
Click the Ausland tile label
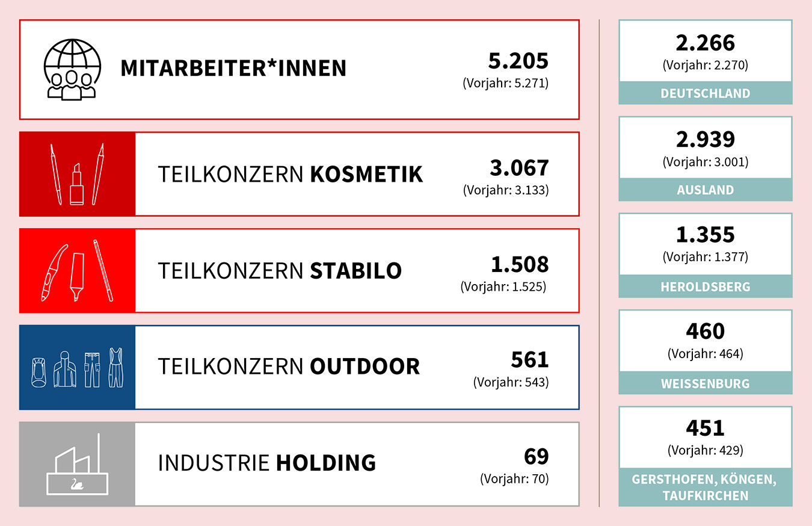point(705,190)
